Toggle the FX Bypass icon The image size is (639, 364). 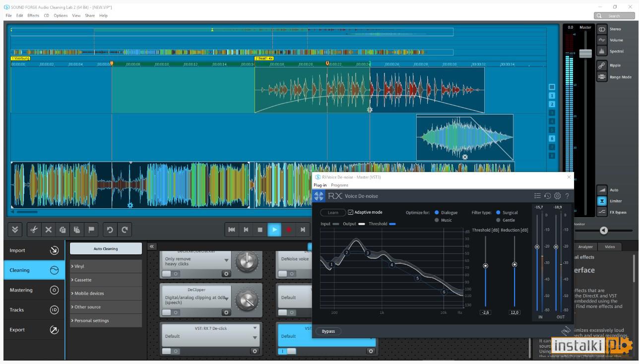pyautogui.click(x=602, y=212)
